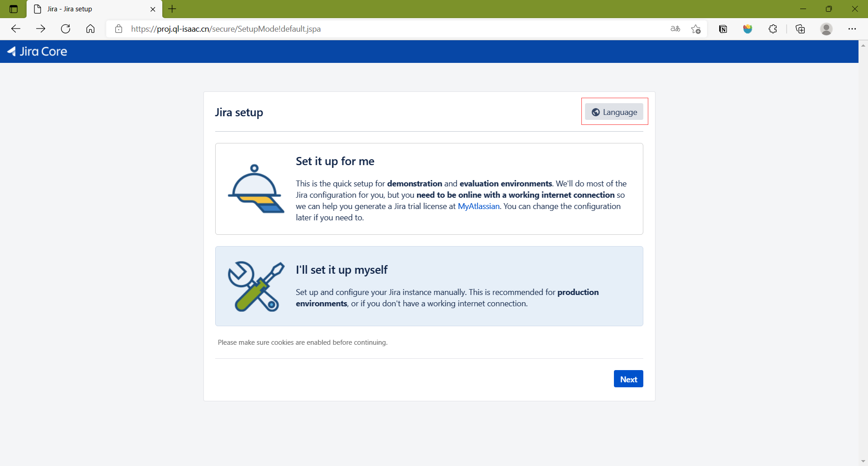This screenshot has width=868, height=466.
Task: Open browser extensions puzzle icon
Action: 773,29
